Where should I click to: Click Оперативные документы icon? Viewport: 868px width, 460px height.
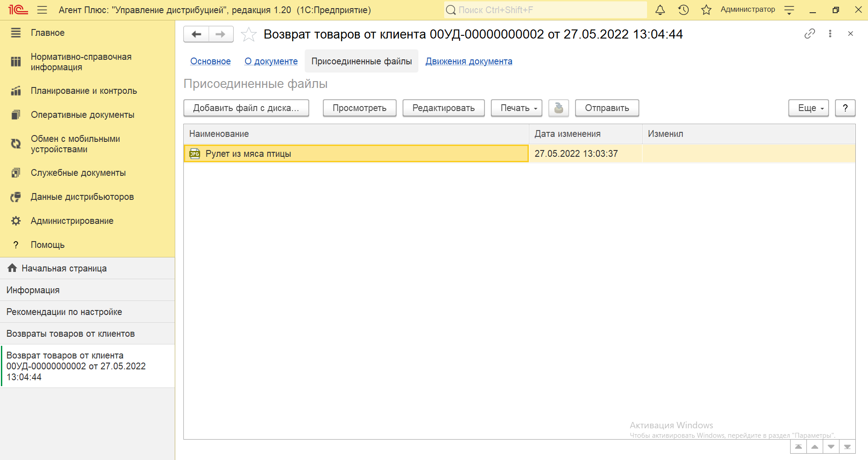click(x=16, y=115)
